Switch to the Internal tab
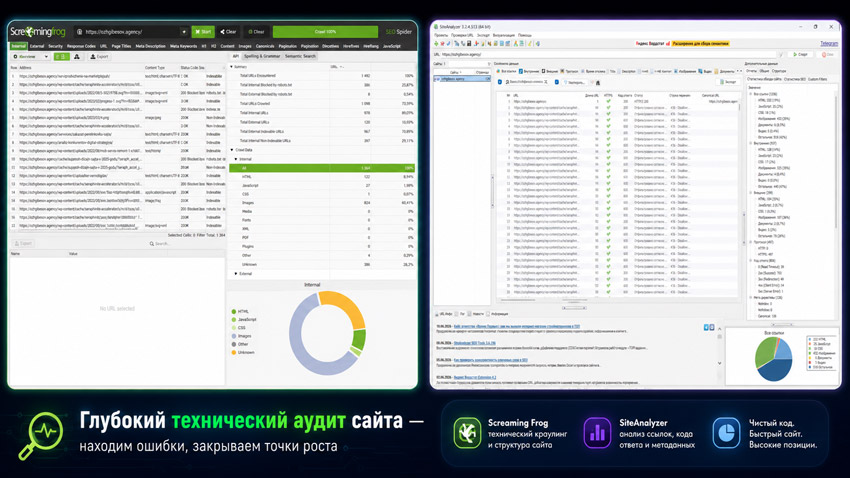The height and width of the screenshot is (478, 850). (18, 47)
